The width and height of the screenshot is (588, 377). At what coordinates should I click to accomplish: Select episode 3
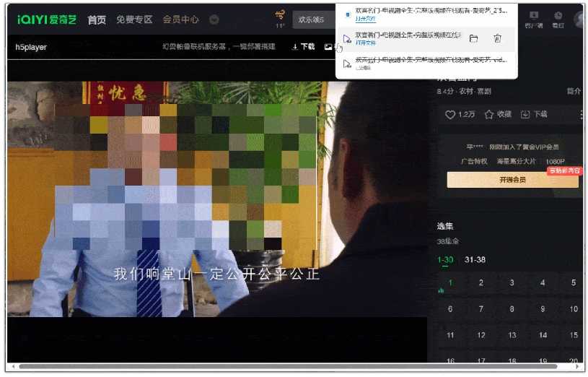512,283
